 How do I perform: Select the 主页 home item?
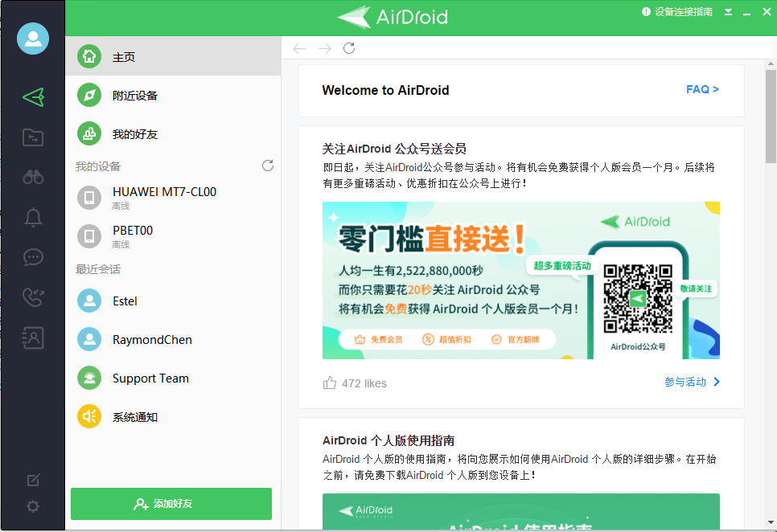coord(173,56)
